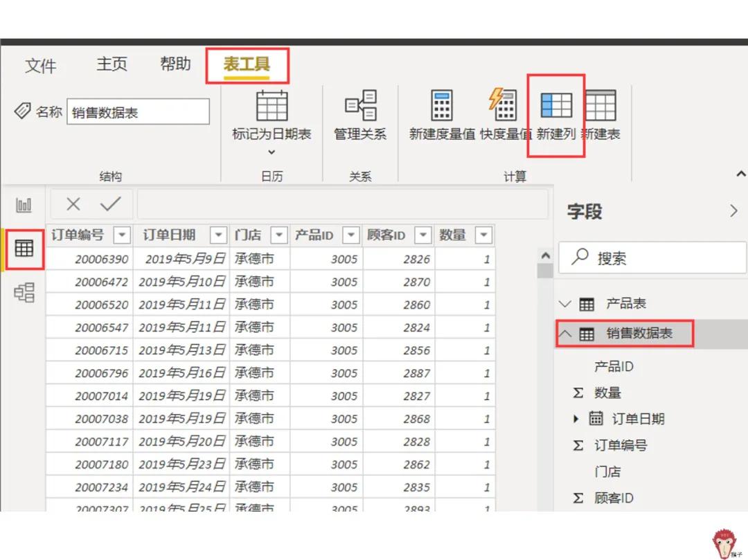This screenshot has width=748, height=560.
Task: Expand the 产品表 table in fields pane
Action: [x=565, y=303]
